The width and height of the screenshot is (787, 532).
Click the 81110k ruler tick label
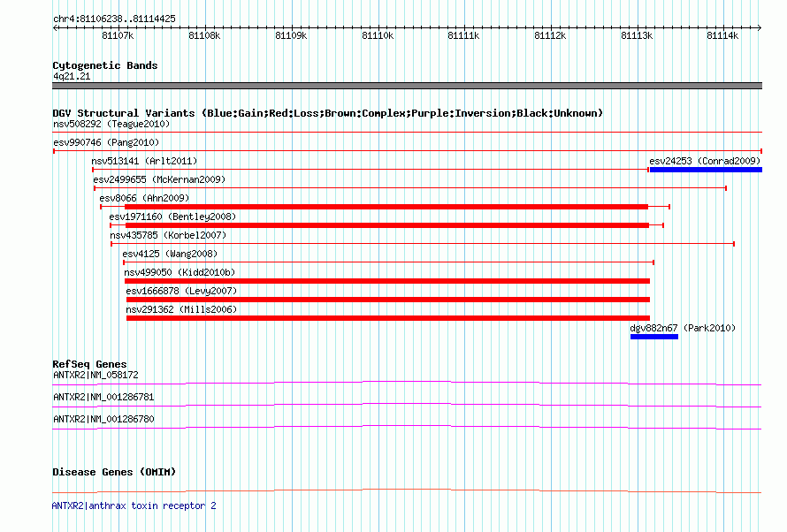(x=378, y=35)
